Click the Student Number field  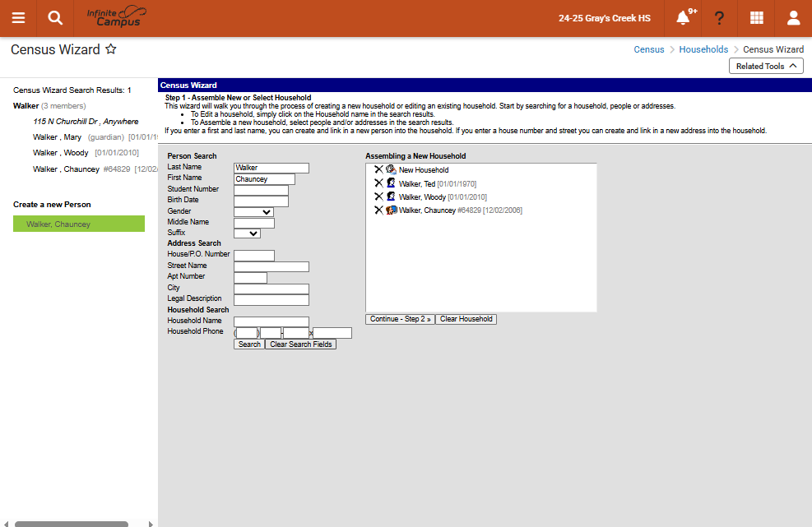[x=261, y=190]
